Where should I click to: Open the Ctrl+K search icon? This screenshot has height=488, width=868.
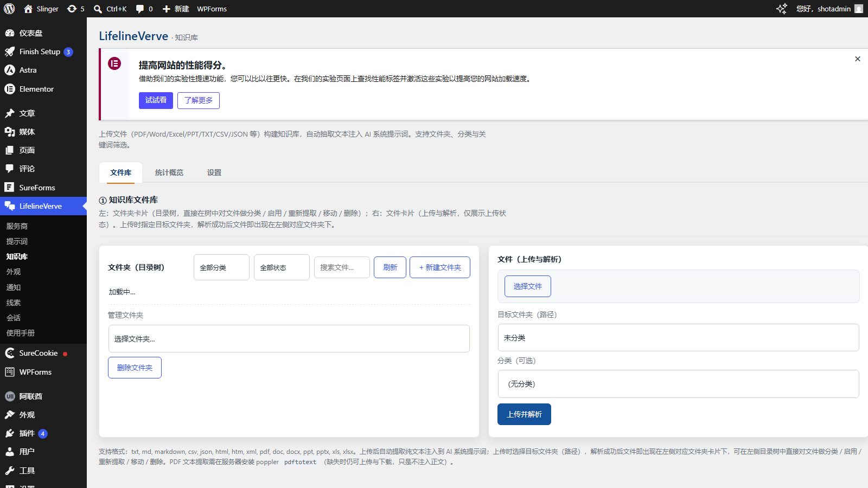click(x=98, y=9)
